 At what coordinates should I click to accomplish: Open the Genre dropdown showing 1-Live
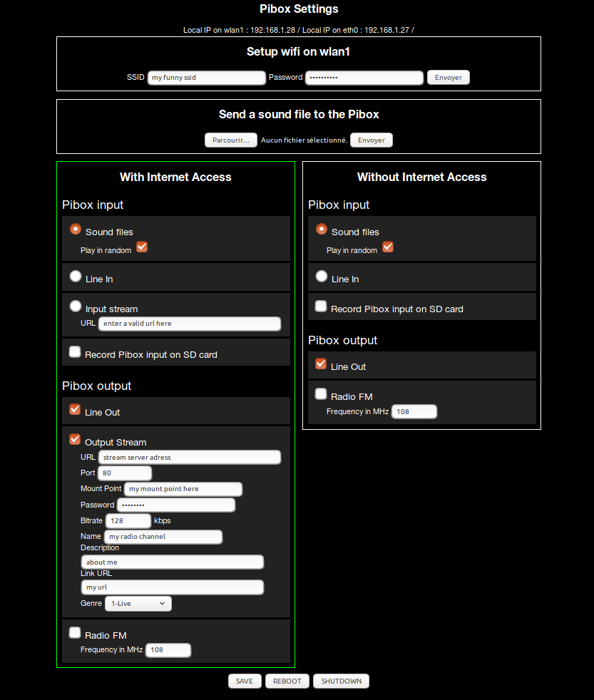(138, 604)
